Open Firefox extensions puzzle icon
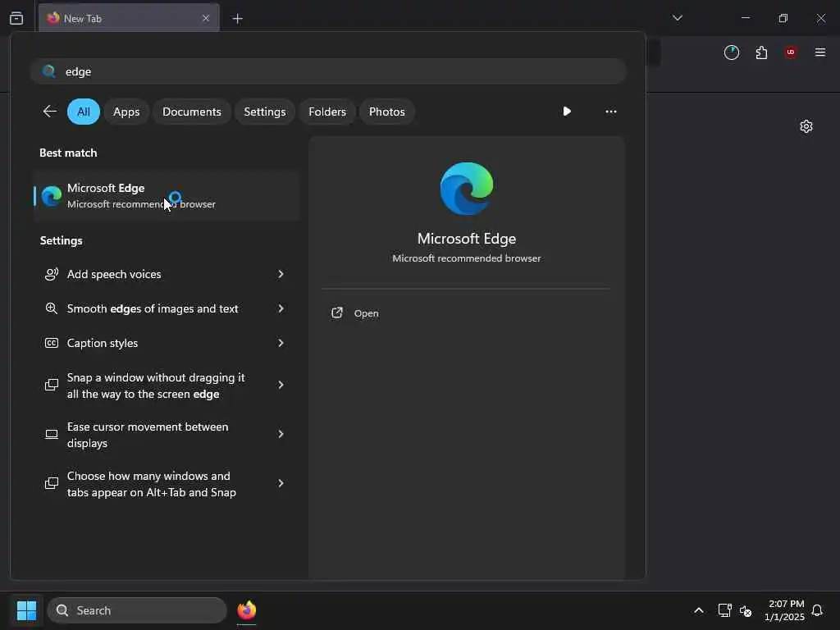This screenshot has height=630, width=840. [761, 52]
